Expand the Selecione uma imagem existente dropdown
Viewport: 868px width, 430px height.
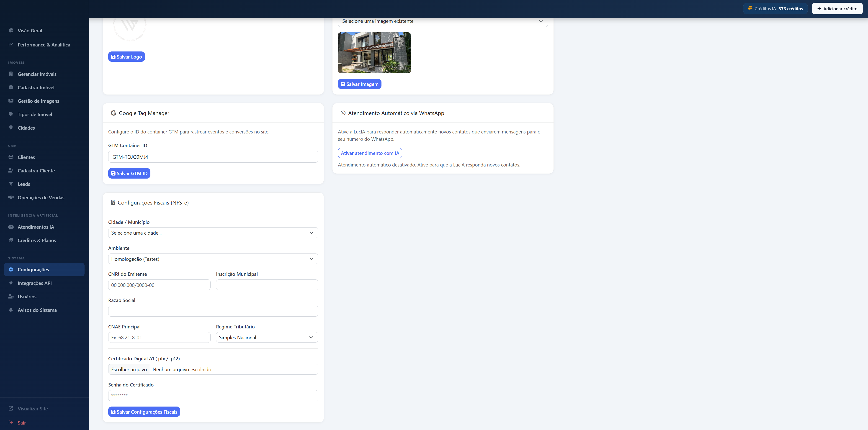[x=442, y=21]
